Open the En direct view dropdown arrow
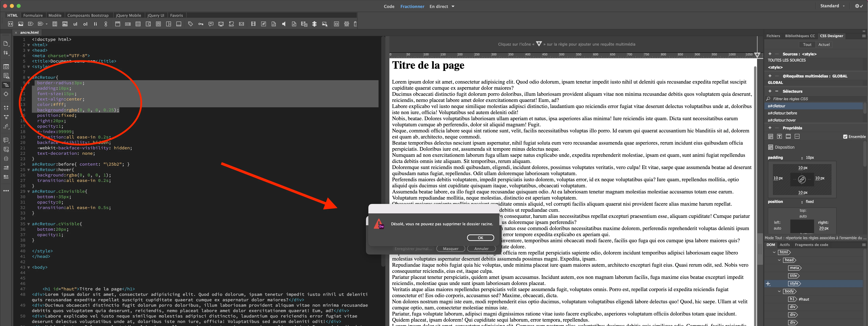868x326 pixels. 453,6
